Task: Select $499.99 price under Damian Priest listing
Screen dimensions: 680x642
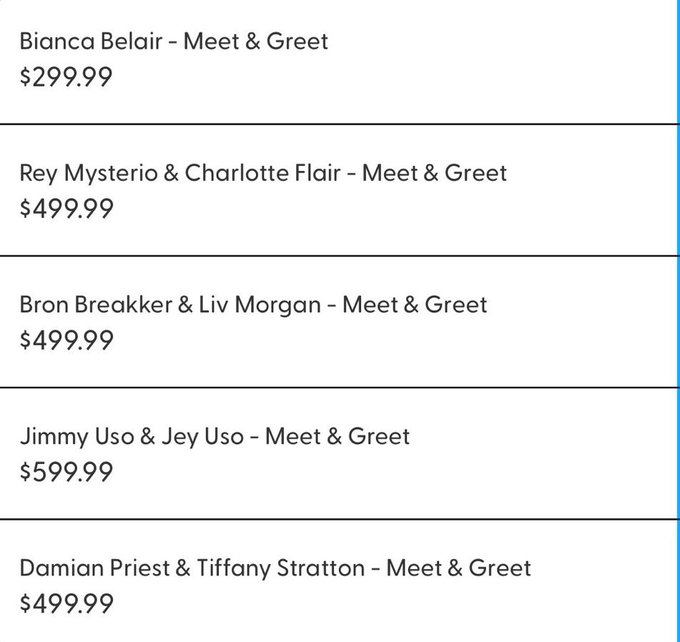Action: click(x=66, y=604)
